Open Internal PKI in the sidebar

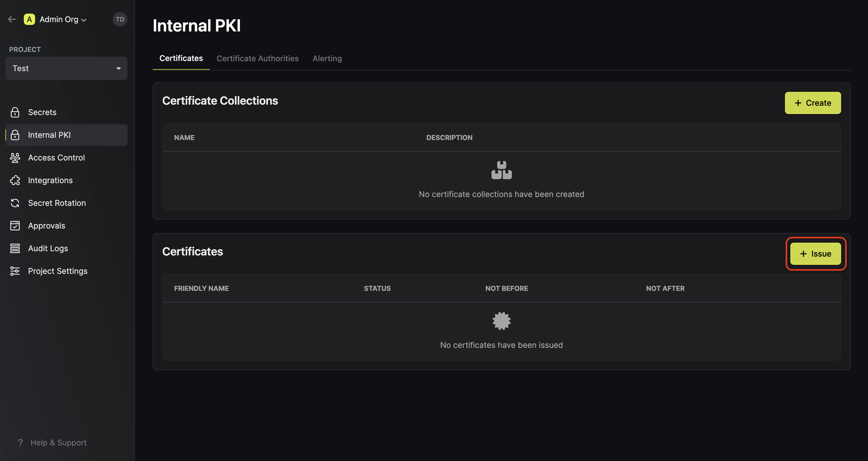pos(66,135)
